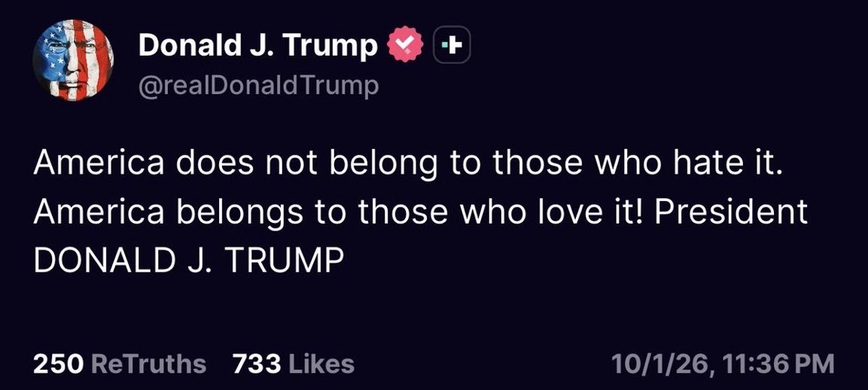Image resolution: width=868 pixels, height=390 pixels.
Task: Click the number 250 count
Action: 59,364
